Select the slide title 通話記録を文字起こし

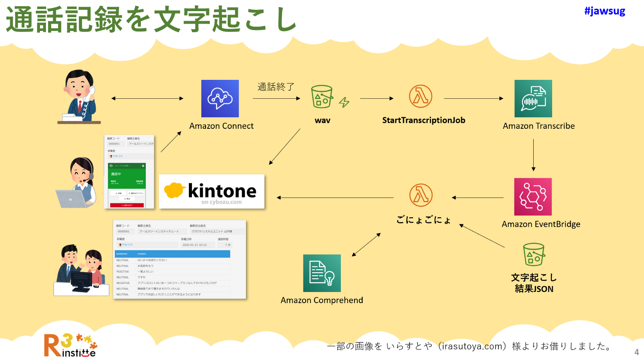pos(151,20)
